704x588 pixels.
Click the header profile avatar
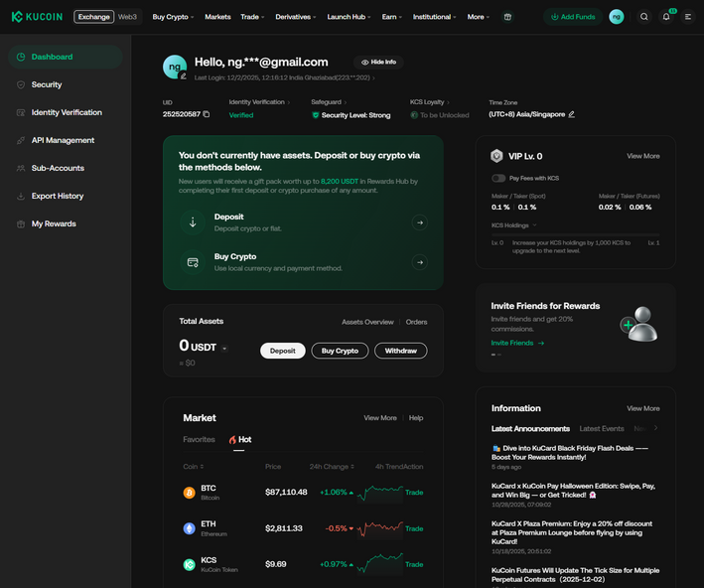616,17
